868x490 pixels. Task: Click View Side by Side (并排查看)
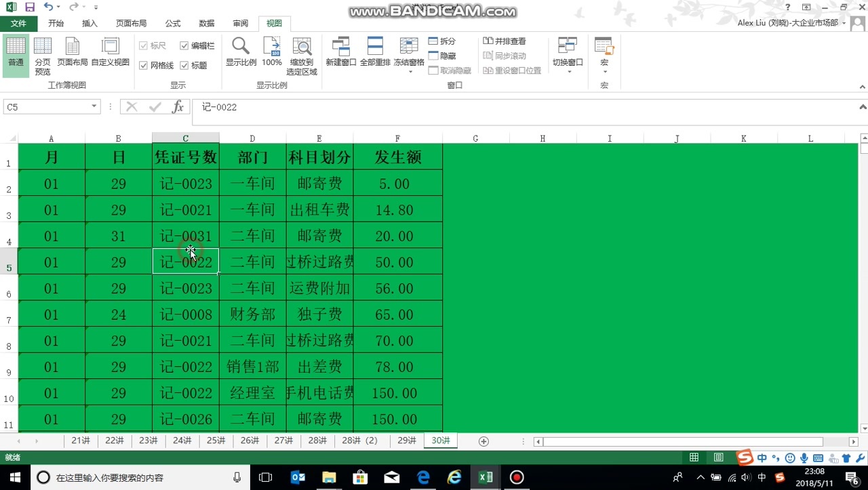[x=505, y=41]
